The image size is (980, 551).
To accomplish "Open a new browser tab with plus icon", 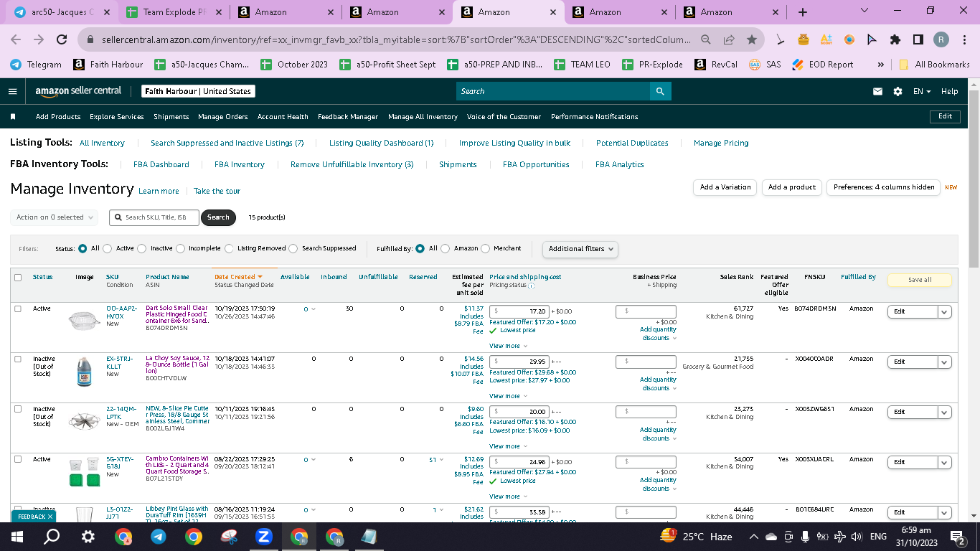I will (x=802, y=12).
